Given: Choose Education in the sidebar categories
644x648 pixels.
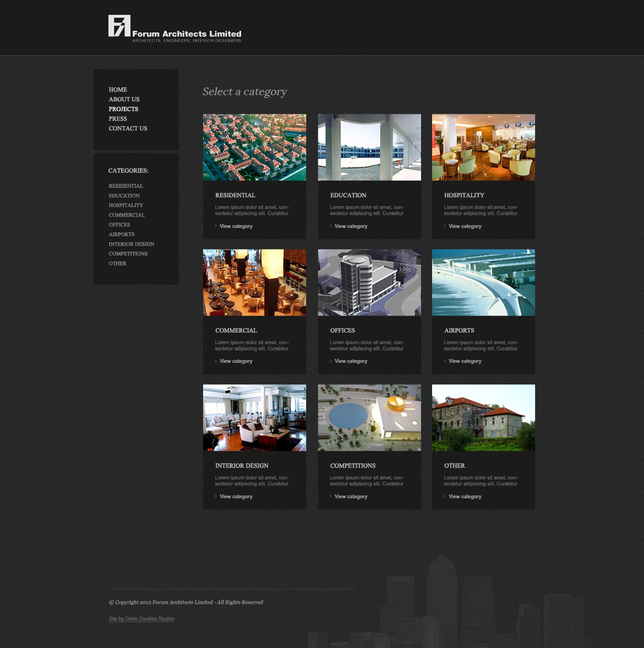Looking at the screenshot, I should (x=124, y=195).
